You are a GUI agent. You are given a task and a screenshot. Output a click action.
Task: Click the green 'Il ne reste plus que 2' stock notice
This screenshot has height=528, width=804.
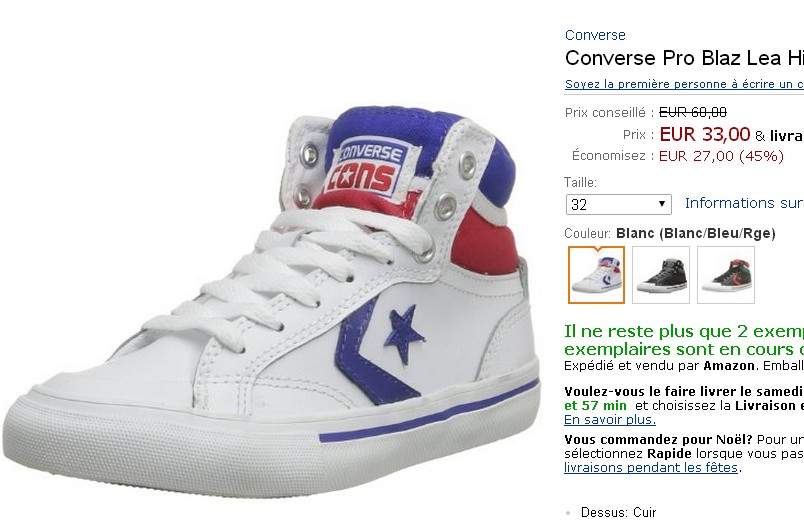pyautogui.click(x=684, y=330)
